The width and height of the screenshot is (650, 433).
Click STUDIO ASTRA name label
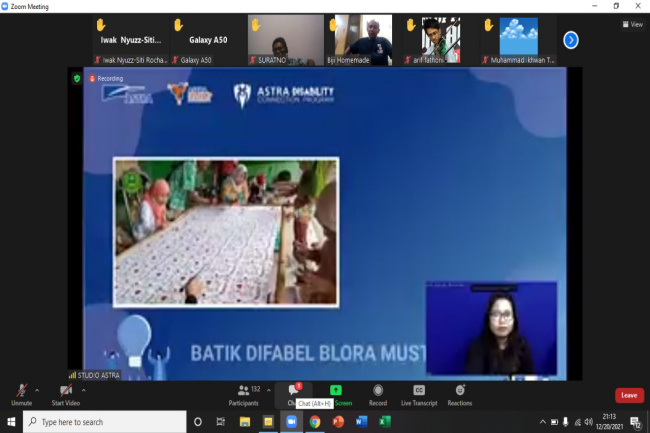pos(95,375)
